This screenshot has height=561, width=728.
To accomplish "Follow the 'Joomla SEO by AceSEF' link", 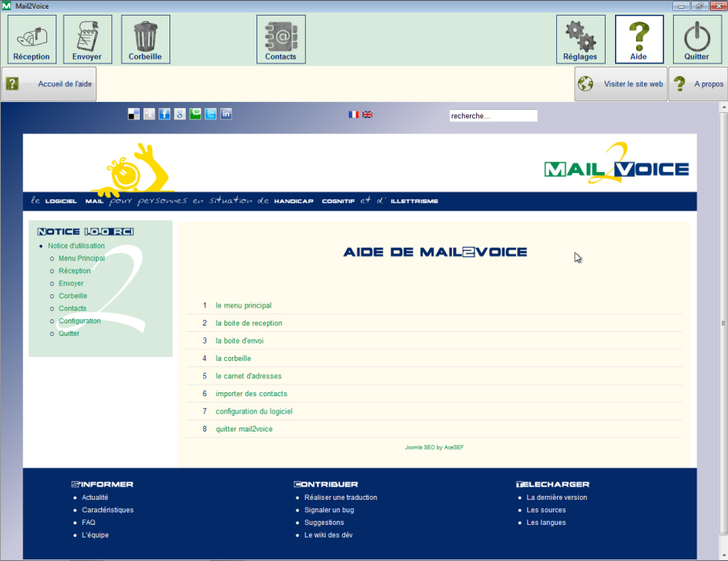I will [434, 447].
